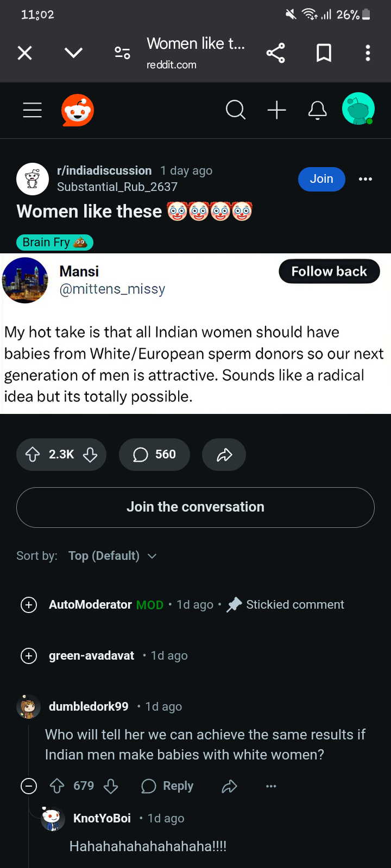The image size is (391, 868).
Task: Share dumbledork99's comment with the share arrow
Action: (229, 786)
